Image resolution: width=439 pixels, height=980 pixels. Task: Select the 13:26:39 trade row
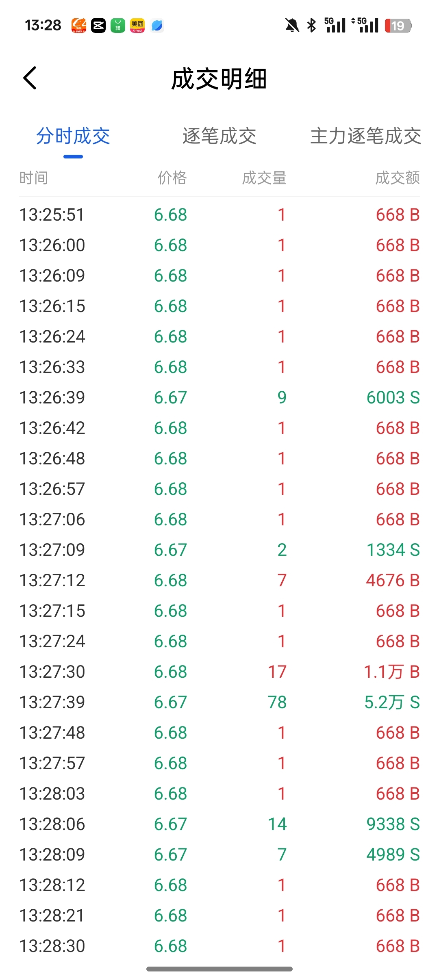pos(219,397)
